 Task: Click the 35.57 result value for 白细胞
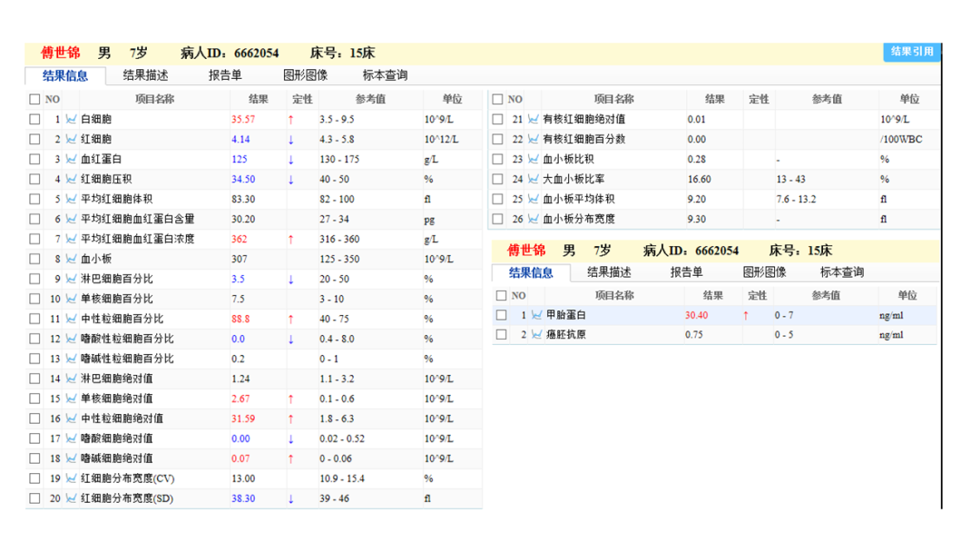point(243,119)
